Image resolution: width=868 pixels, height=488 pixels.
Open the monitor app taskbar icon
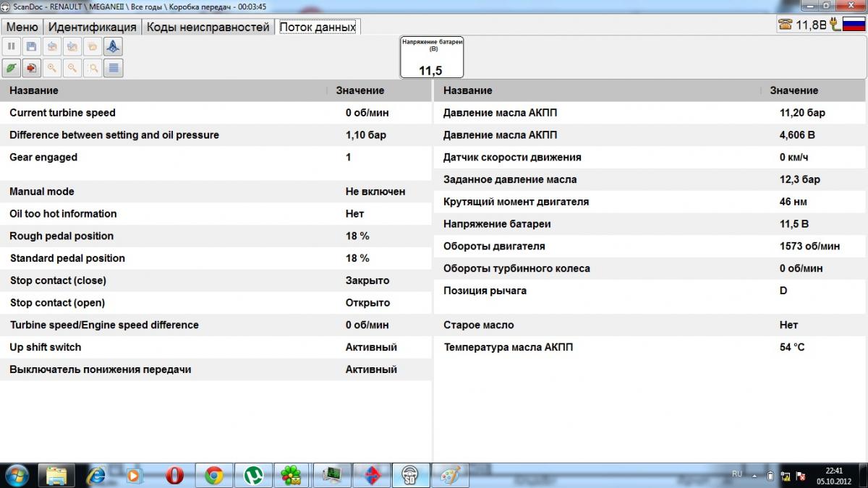[332, 475]
